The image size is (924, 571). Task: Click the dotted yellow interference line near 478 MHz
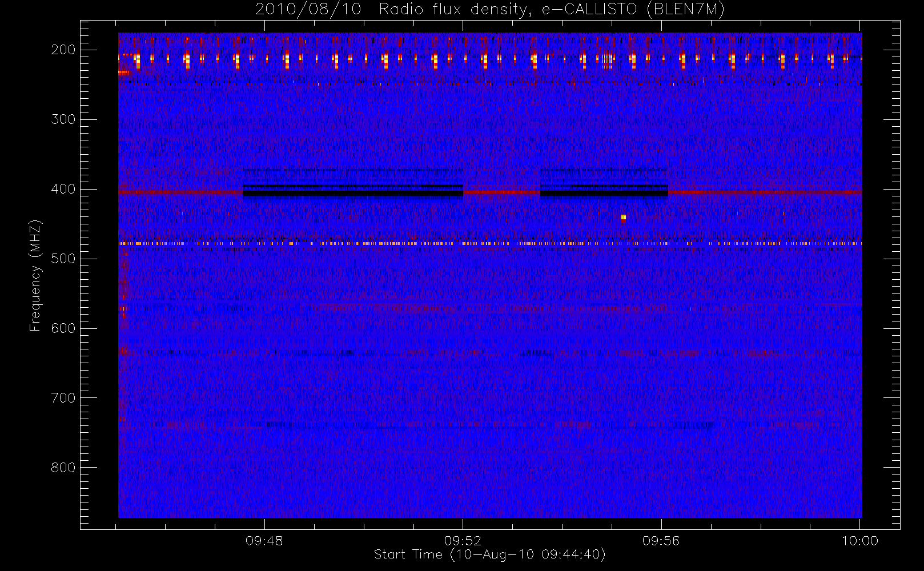490,244
